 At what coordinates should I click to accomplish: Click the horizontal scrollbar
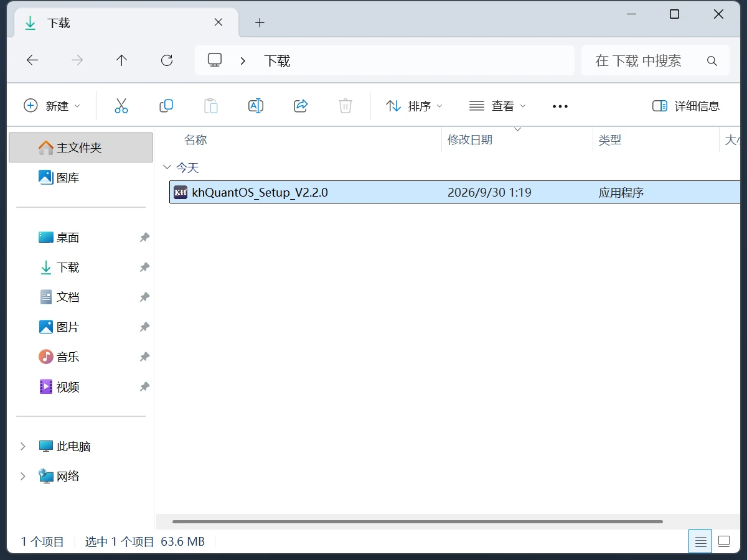coord(418,521)
